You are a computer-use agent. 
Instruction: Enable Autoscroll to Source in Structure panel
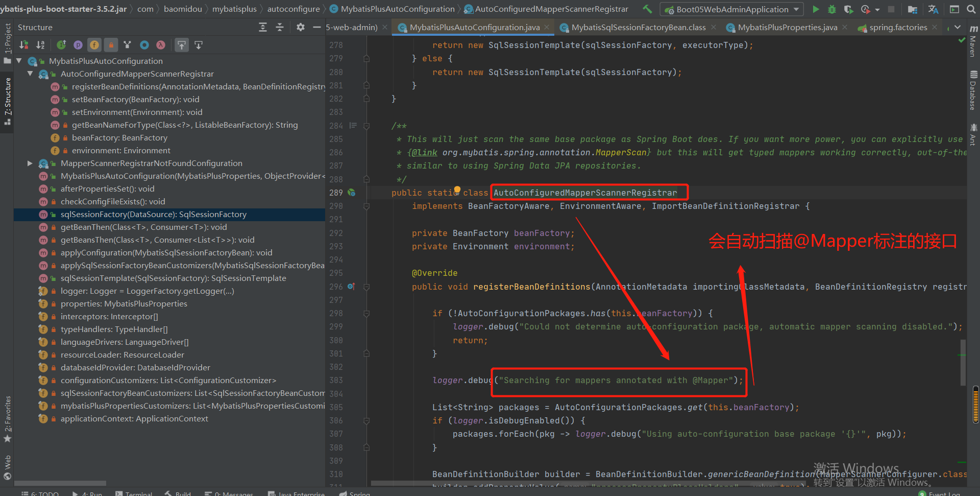(x=182, y=45)
